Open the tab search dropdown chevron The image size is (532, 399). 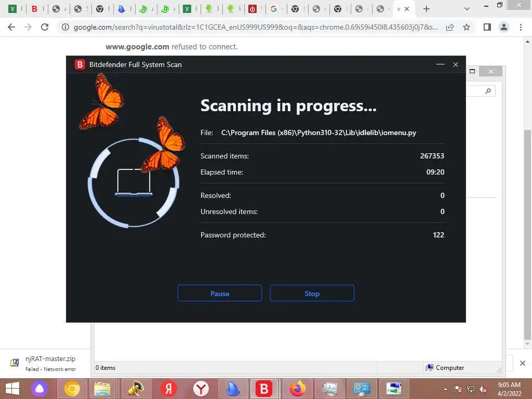pyautogui.click(x=467, y=9)
